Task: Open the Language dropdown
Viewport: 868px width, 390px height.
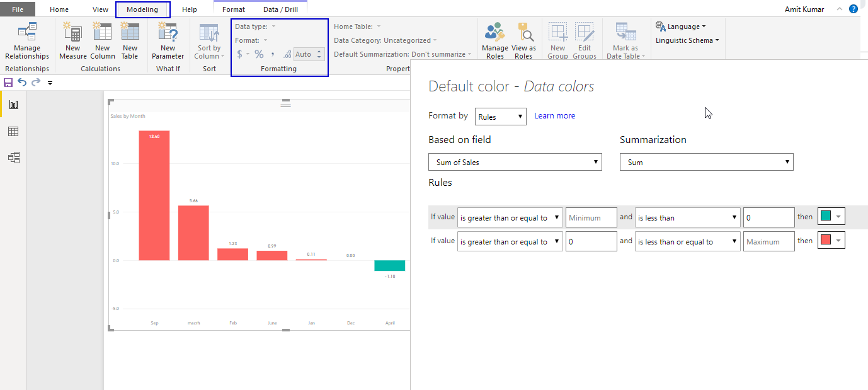Action: click(x=681, y=26)
